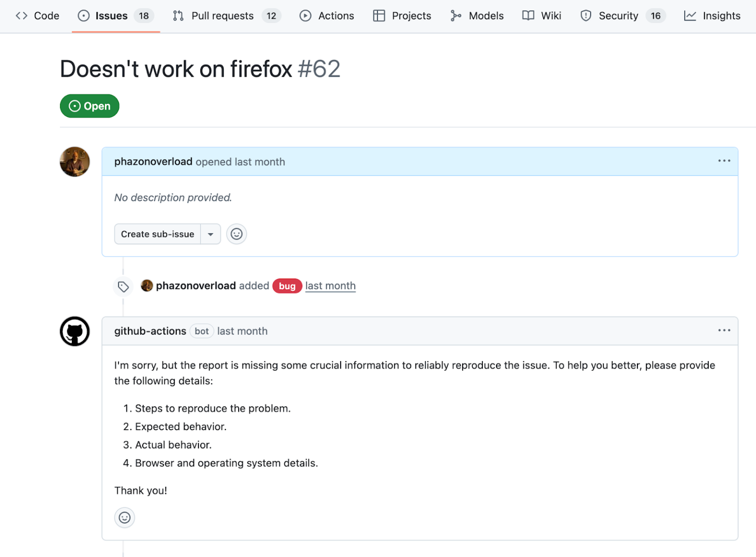Click the Wiki book icon

pyautogui.click(x=527, y=15)
